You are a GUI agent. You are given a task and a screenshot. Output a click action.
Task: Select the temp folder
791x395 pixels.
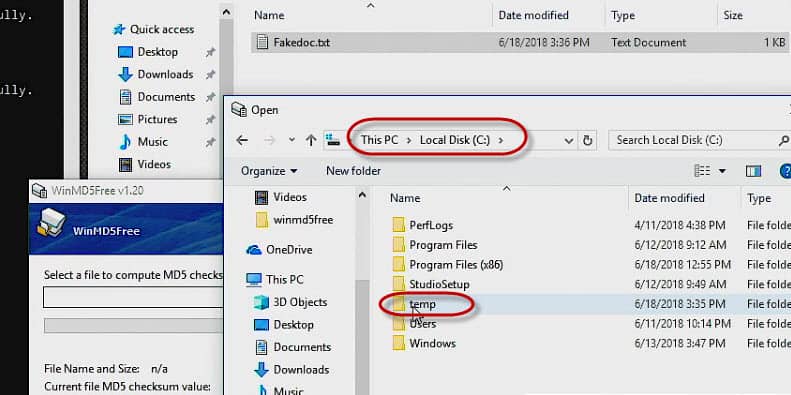pos(422,304)
